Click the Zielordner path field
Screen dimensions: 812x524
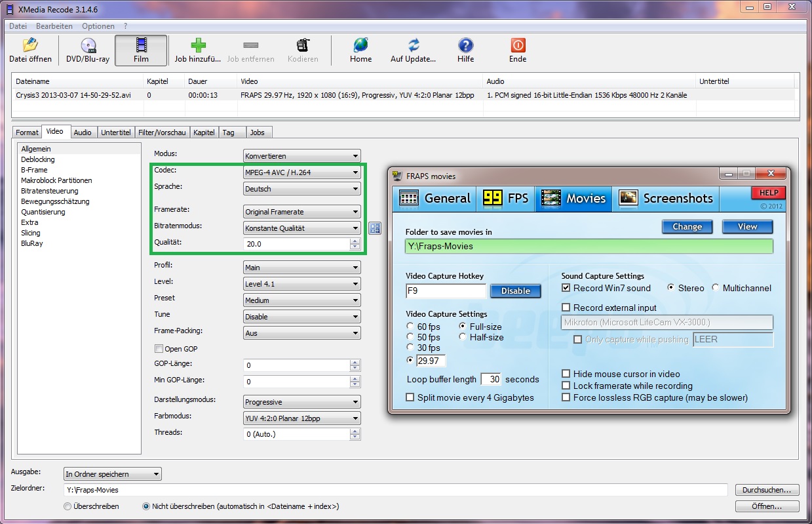(396, 490)
